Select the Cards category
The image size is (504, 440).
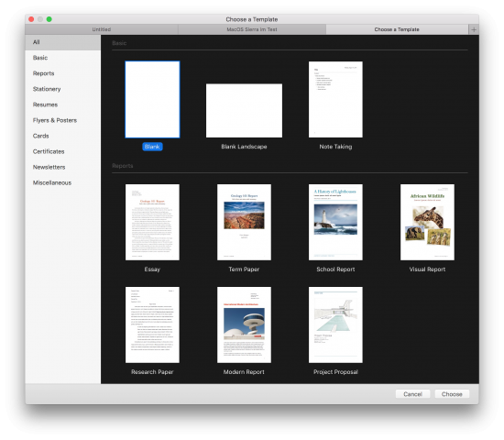[x=63, y=136]
